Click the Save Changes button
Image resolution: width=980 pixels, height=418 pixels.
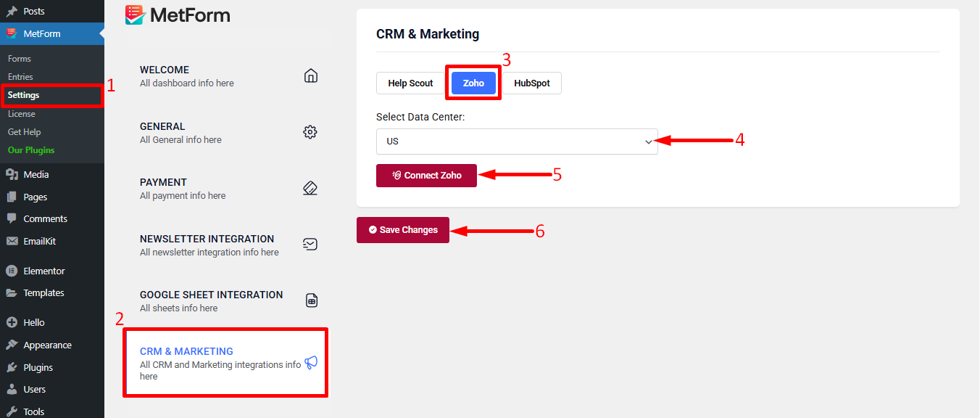point(403,230)
